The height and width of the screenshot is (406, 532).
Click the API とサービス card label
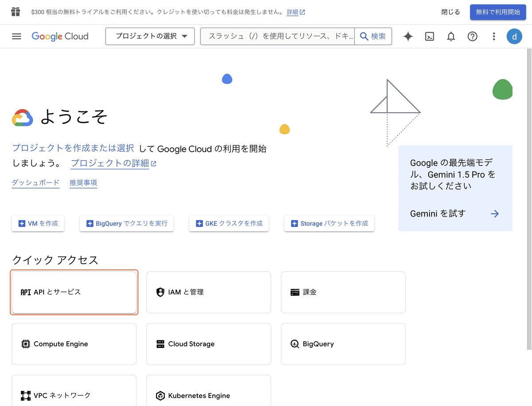pos(57,292)
